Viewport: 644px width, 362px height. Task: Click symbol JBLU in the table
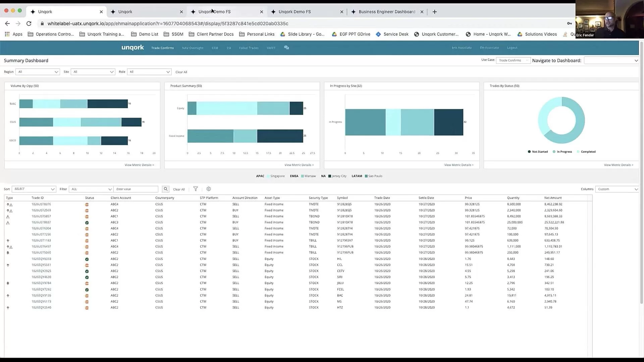pos(340,283)
